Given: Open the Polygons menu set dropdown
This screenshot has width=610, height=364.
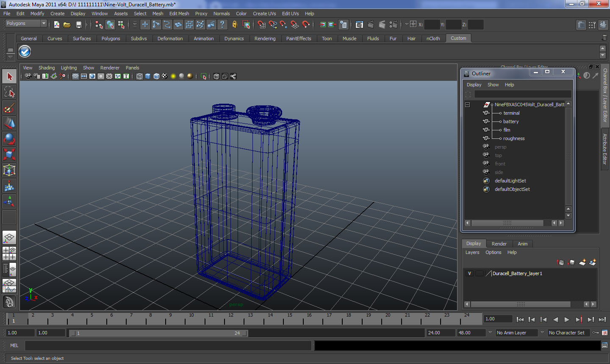Looking at the screenshot, I should (26, 24).
